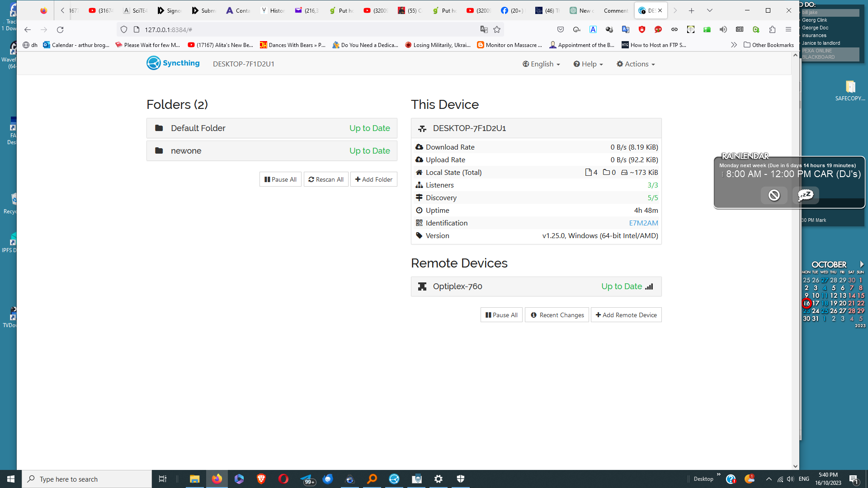Expand the newone folder row
The width and height of the screenshot is (868, 488).
pyautogui.click(x=272, y=151)
